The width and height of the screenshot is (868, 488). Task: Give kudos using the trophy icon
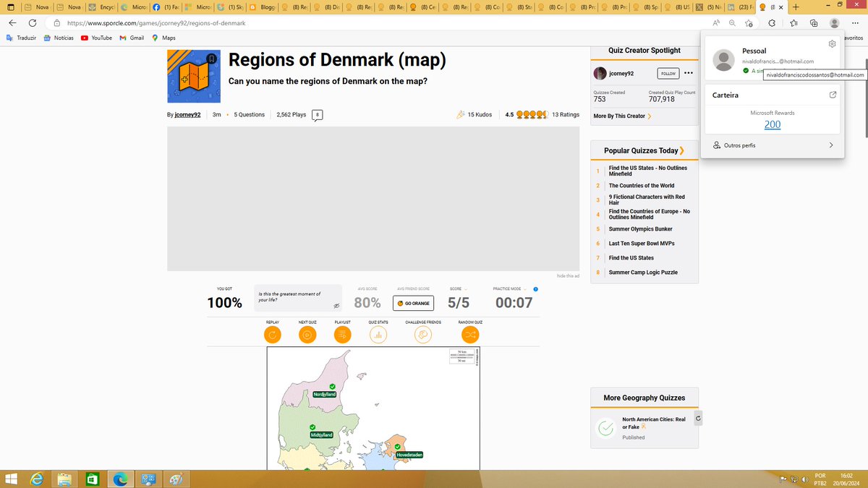461,114
